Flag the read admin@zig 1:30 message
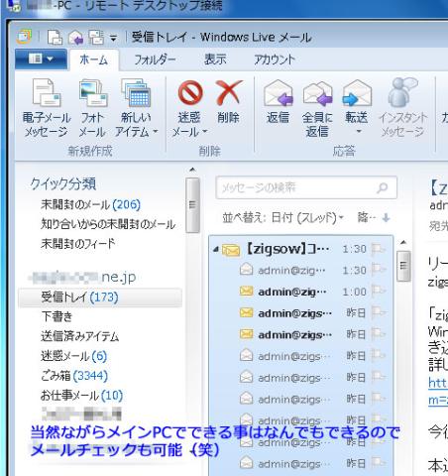 (x=379, y=270)
